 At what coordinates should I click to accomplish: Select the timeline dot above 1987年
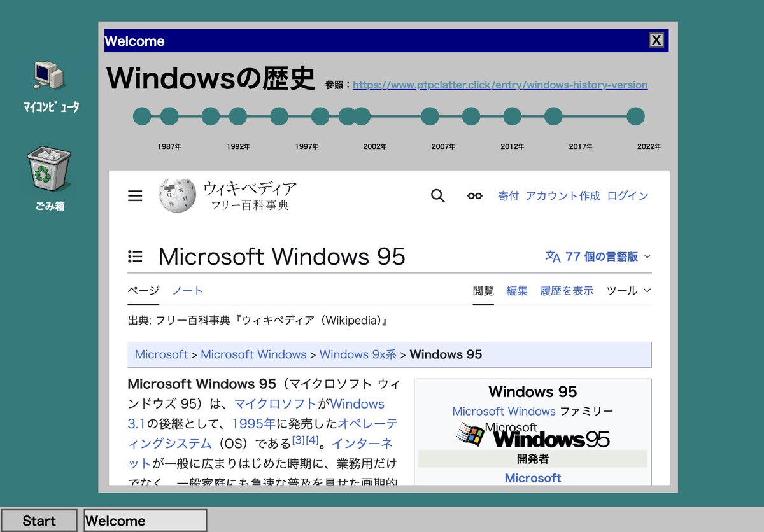(x=169, y=116)
